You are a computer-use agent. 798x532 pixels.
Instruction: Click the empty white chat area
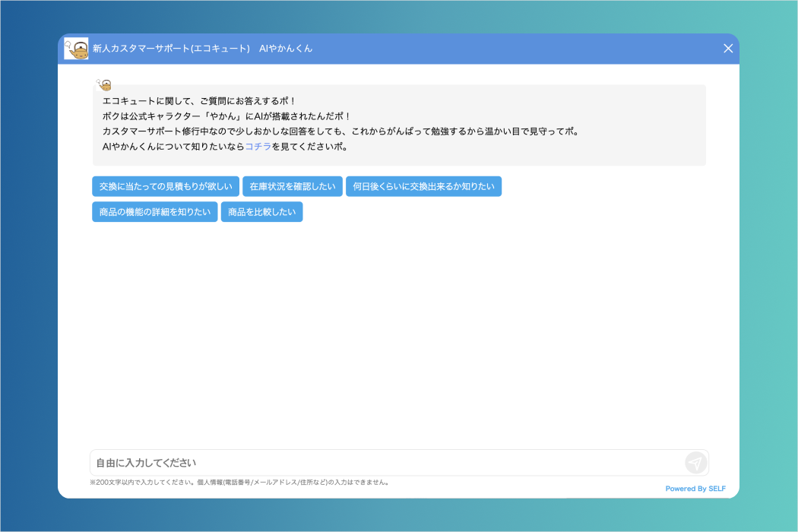pyautogui.click(x=399, y=334)
